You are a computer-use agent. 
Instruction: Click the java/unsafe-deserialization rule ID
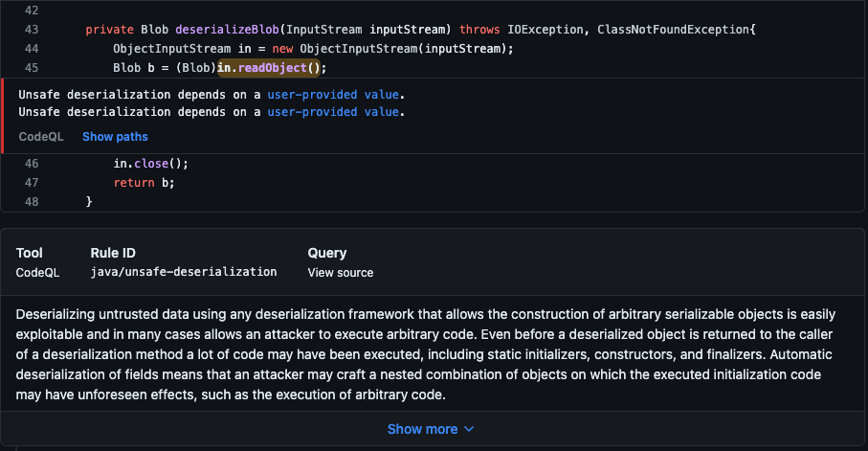point(184,273)
